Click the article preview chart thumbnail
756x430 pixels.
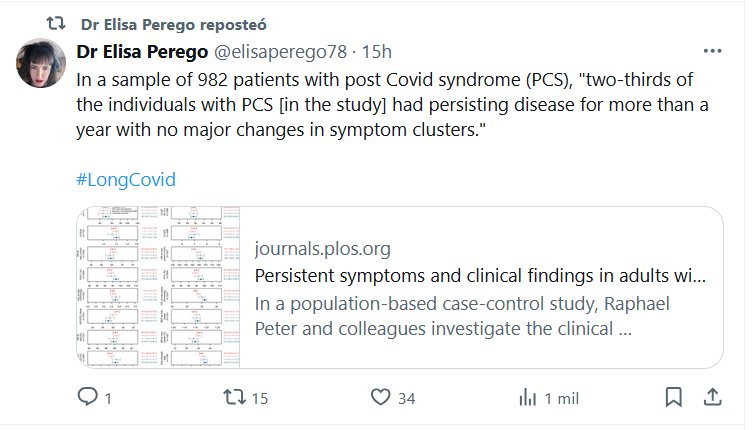pos(160,287)
